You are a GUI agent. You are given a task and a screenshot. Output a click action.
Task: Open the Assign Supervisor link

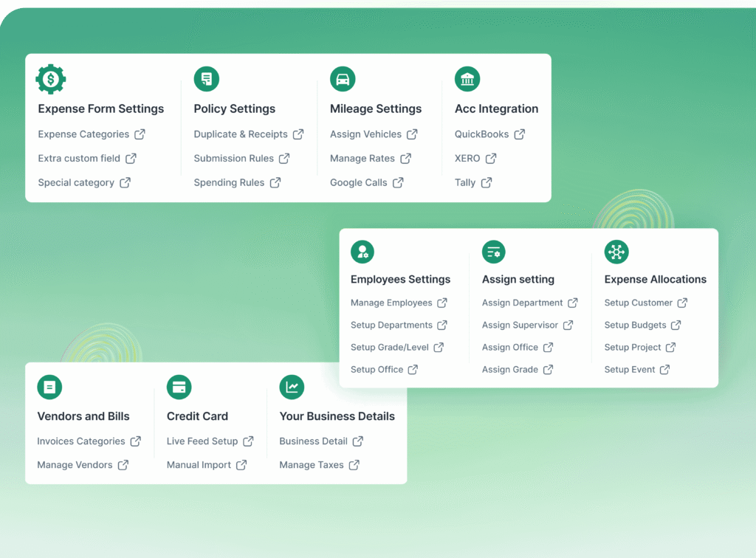point(520,325)
